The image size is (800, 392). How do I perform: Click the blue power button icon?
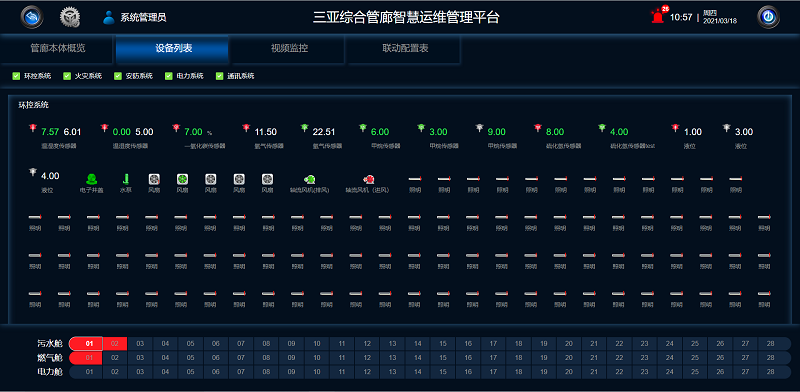click(x=768, y=17)
